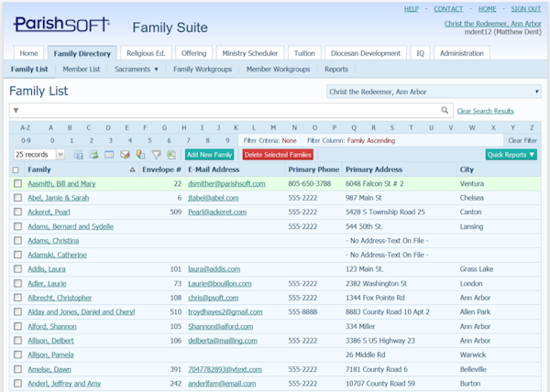This screenshot has width=550, height=392.
Task: Click the save grid layout icon
Action: pyautogui.click(x=78, y=155)
